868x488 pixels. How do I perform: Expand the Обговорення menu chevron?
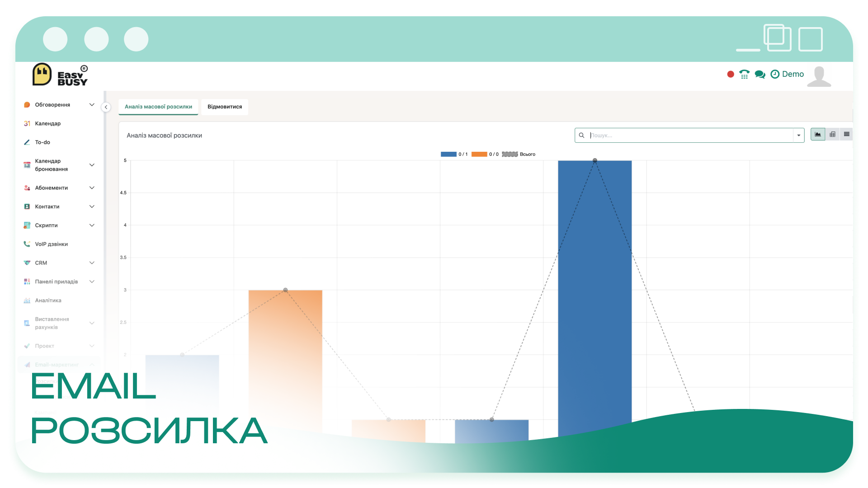click(92, 105)
